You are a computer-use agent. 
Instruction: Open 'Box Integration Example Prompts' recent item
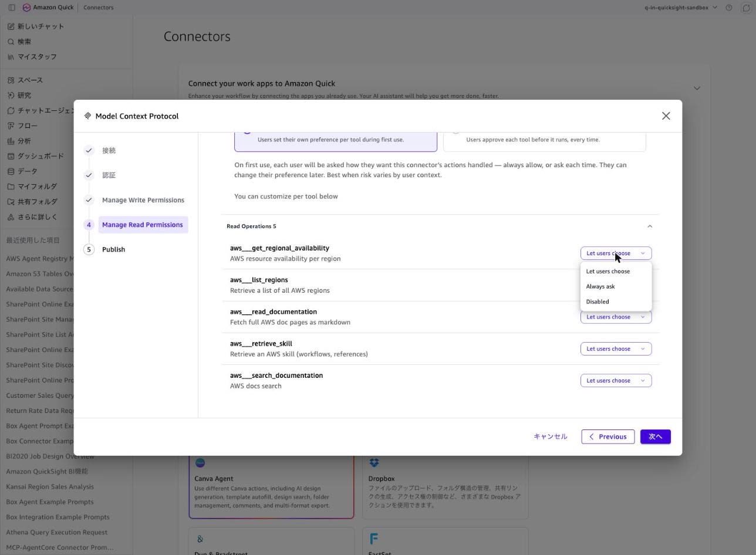(58, 517)
